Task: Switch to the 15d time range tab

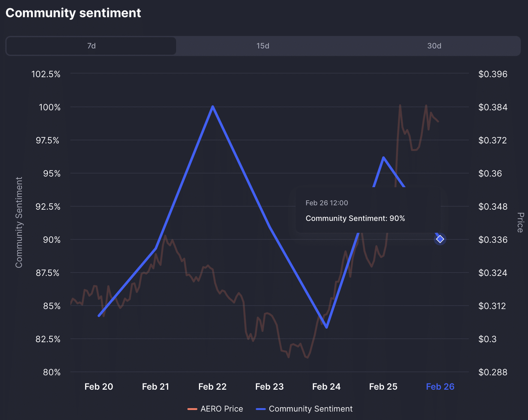Action: [x=263, y=46]
